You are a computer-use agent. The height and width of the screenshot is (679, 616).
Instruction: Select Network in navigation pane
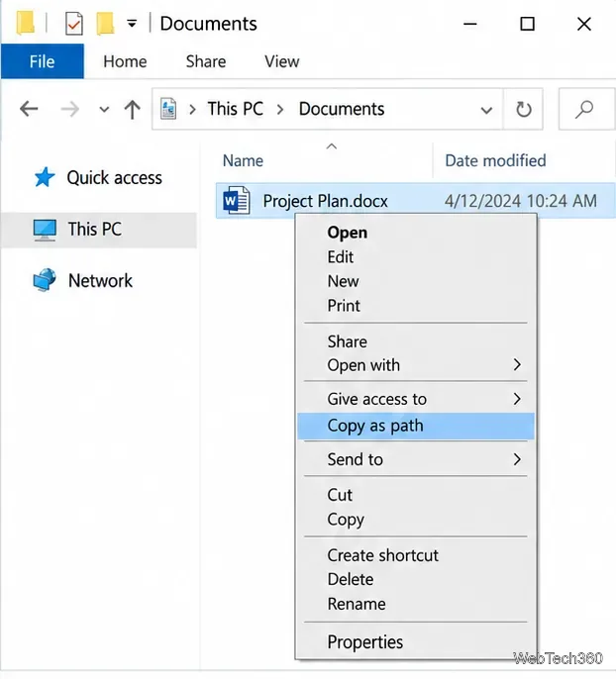coord(100,281)
